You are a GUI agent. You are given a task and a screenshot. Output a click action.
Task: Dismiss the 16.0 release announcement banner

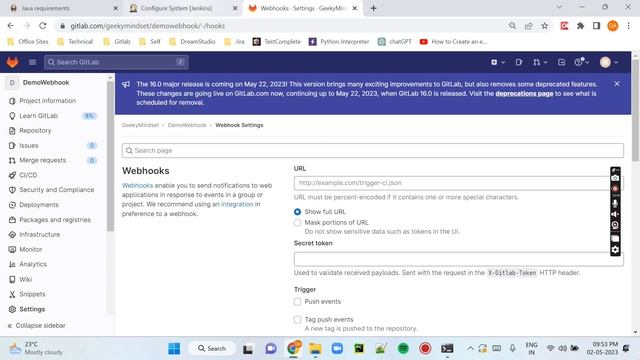(x=617, y=84)
